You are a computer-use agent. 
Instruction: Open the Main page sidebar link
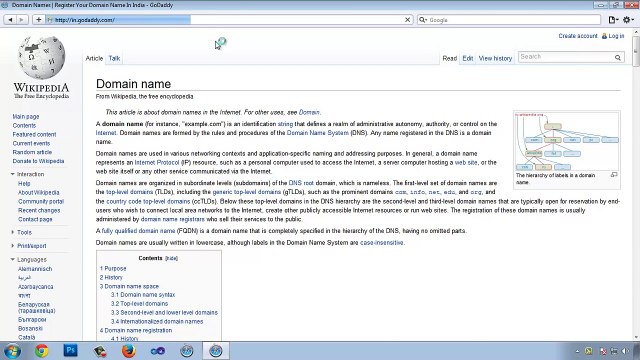click(x=26, y=117)
